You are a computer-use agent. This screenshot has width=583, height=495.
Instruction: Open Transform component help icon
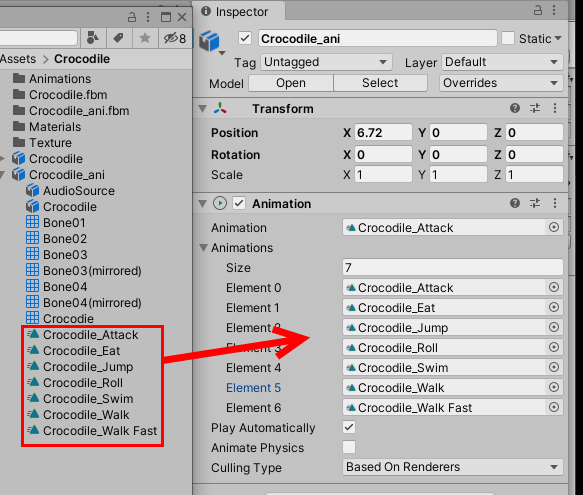coord(515,108)
